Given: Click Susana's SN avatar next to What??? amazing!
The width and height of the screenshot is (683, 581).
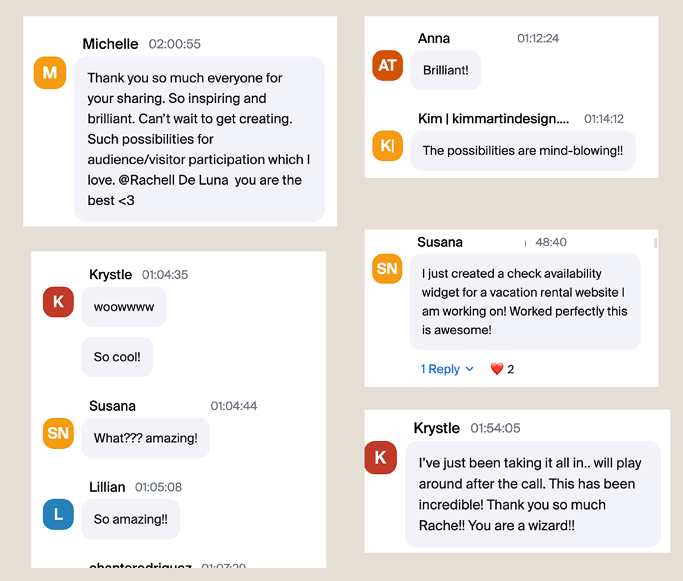Looking at the screenshot, I should pos(58,433).
